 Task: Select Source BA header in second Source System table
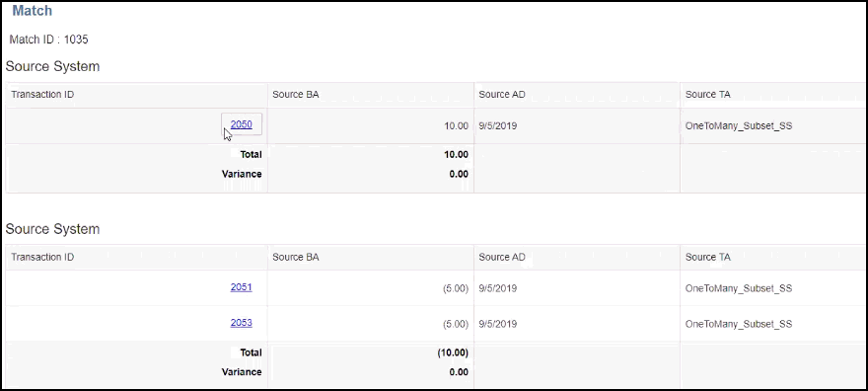(296, 258)
